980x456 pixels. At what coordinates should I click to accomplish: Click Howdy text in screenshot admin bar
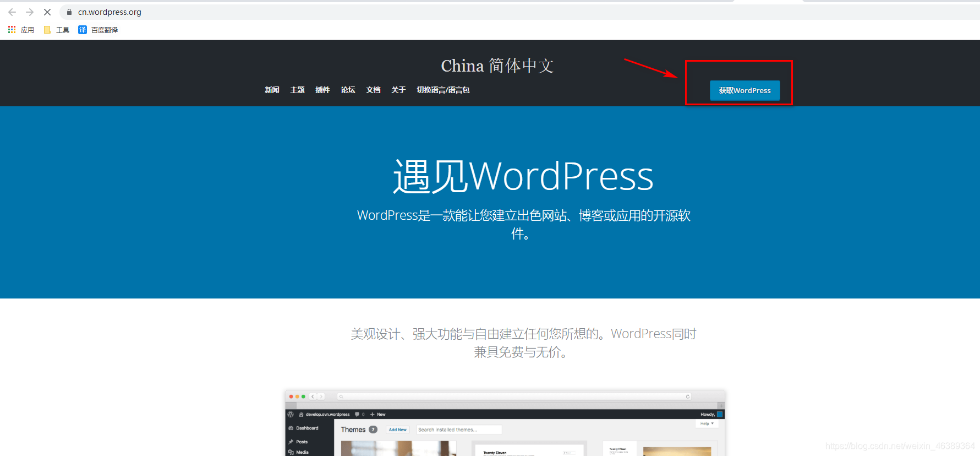point(707,414)
